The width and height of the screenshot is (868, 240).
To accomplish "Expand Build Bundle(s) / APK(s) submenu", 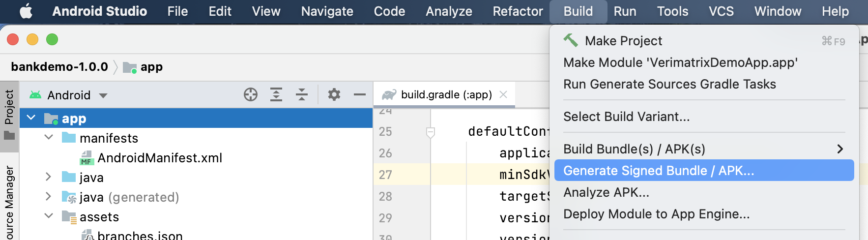I will click(x=704, y=149).
